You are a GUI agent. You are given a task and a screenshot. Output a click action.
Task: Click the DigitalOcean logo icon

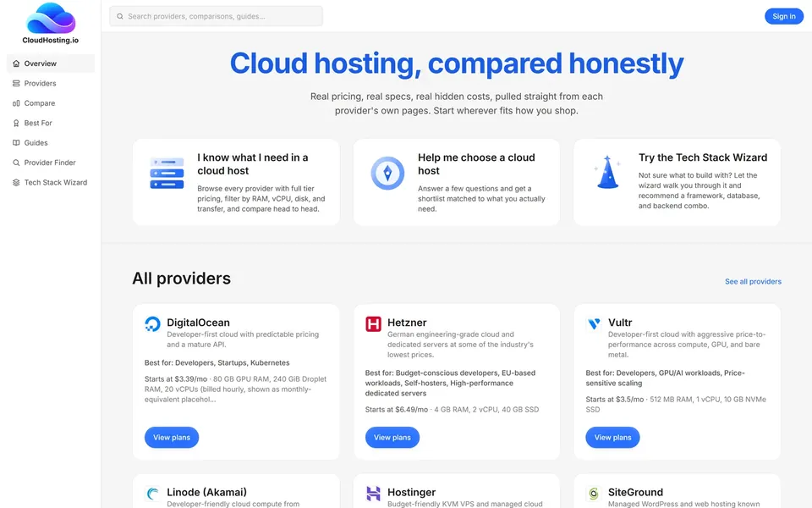153,324
